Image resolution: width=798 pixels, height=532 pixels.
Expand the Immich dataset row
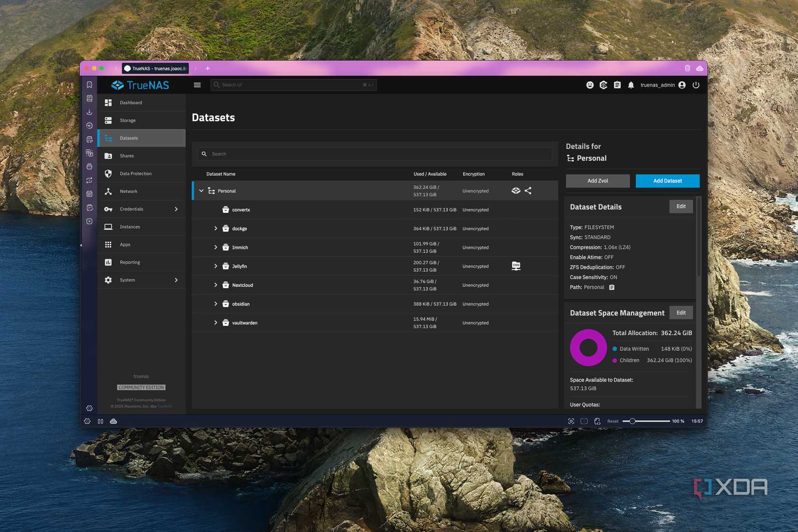tap(216, 247)
